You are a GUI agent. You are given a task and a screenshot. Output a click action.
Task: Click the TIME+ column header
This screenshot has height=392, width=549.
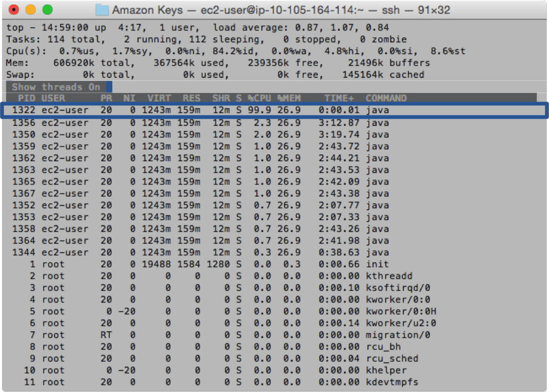click(339, 98)
